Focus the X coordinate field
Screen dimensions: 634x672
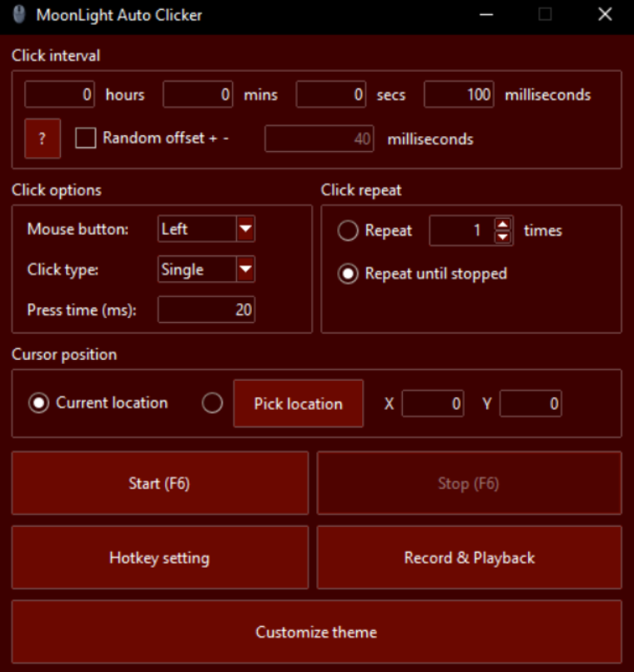point(433,403)
